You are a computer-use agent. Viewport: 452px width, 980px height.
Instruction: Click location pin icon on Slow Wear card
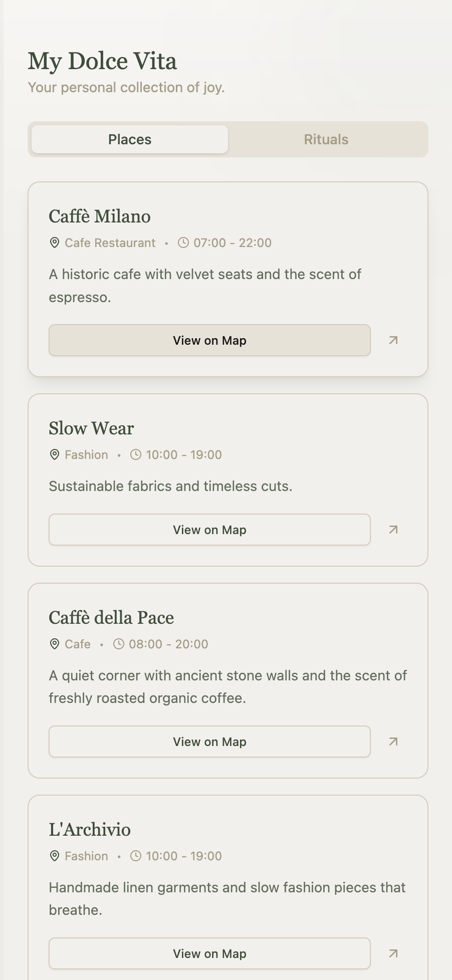55,455
